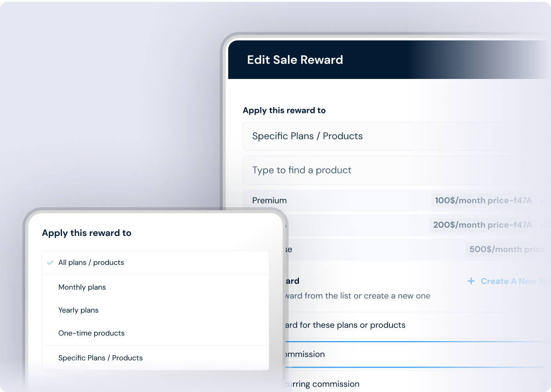The image size is (551, 392).
Task: Open the Specific Plans / Products dropdown in Edit Sale Reward
Action: (397, 136)
